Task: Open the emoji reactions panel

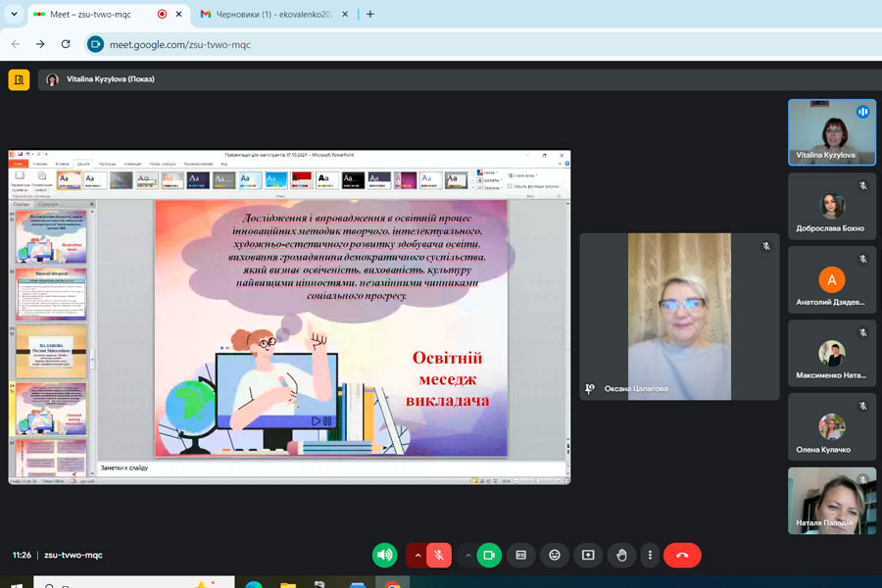Action: click(555, 555)
